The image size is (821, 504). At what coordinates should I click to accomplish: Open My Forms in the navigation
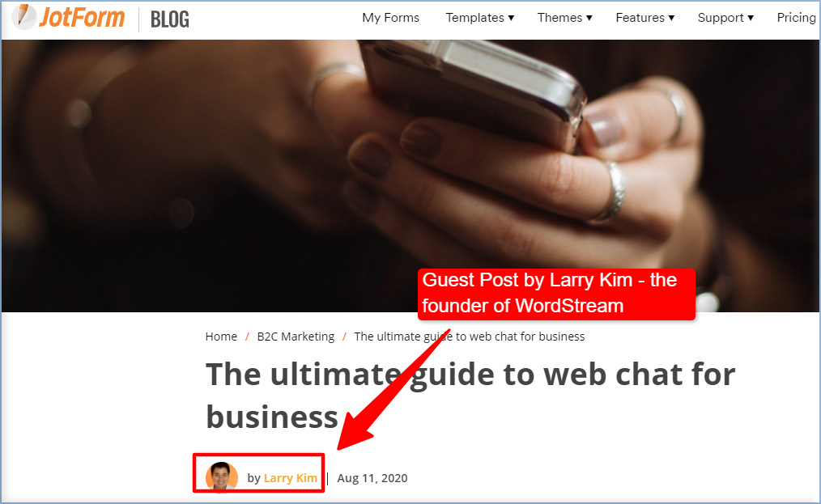coord(390,18)
